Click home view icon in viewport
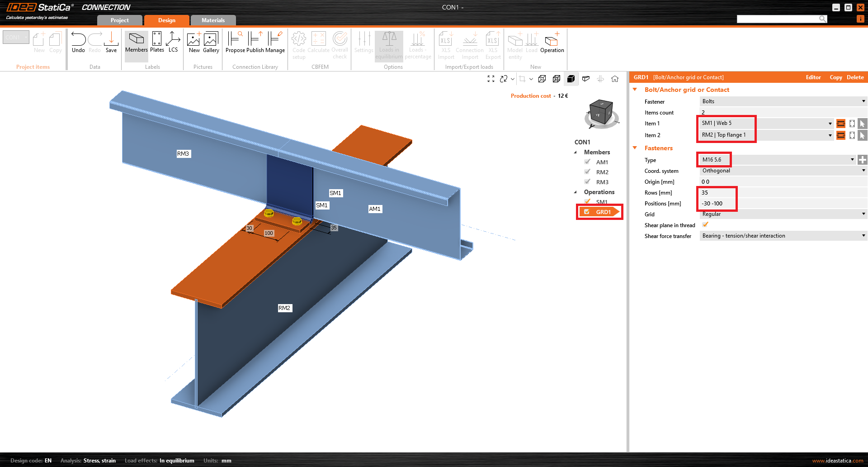Screen dimensions: 868x467 point(615,79)
